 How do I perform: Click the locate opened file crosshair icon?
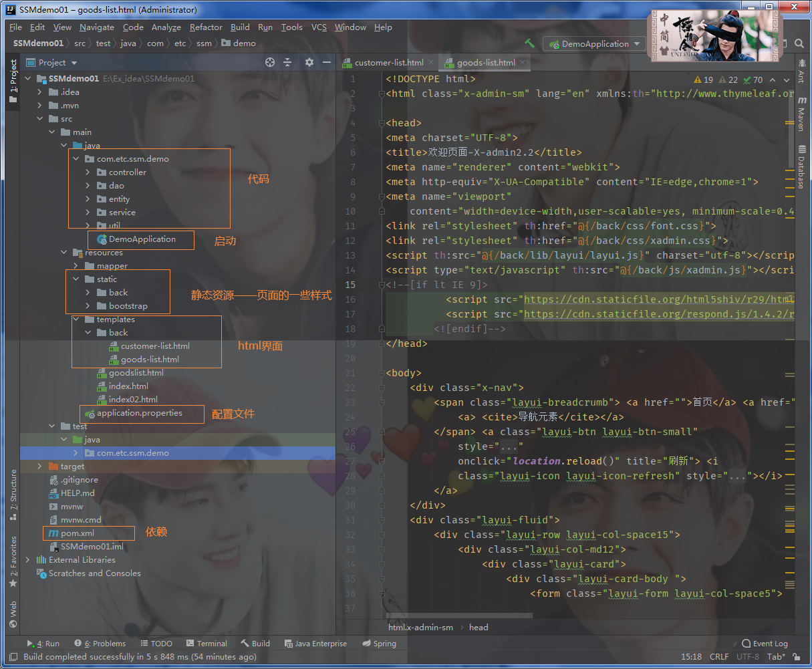click(270, 62)
